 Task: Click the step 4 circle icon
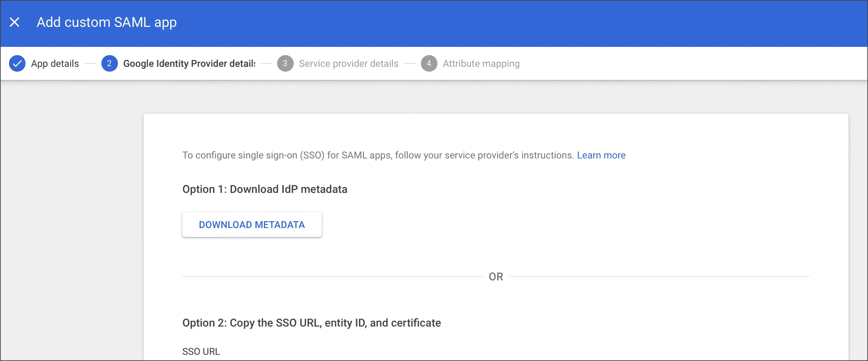(x=429, y=63)
